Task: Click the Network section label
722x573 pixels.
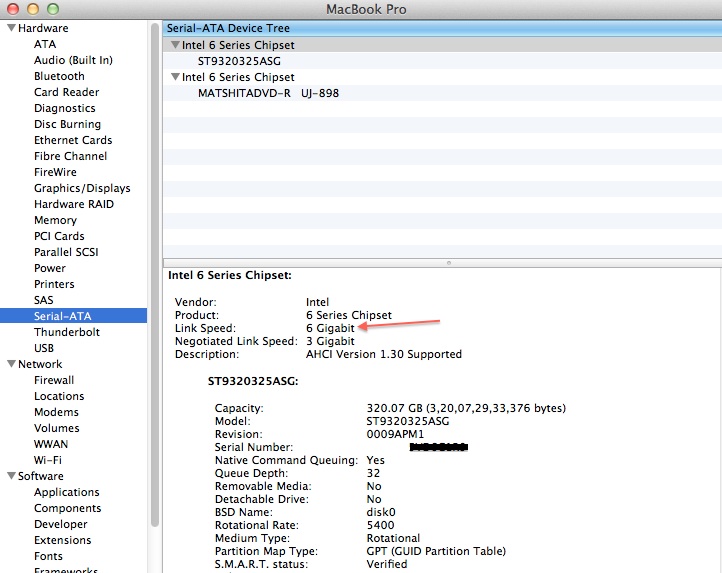Action: pyautogui.click(x=40, y=364)
